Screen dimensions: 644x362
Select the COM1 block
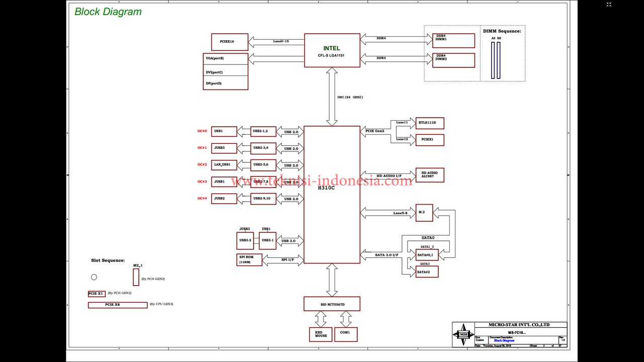[x=345, y=334]
